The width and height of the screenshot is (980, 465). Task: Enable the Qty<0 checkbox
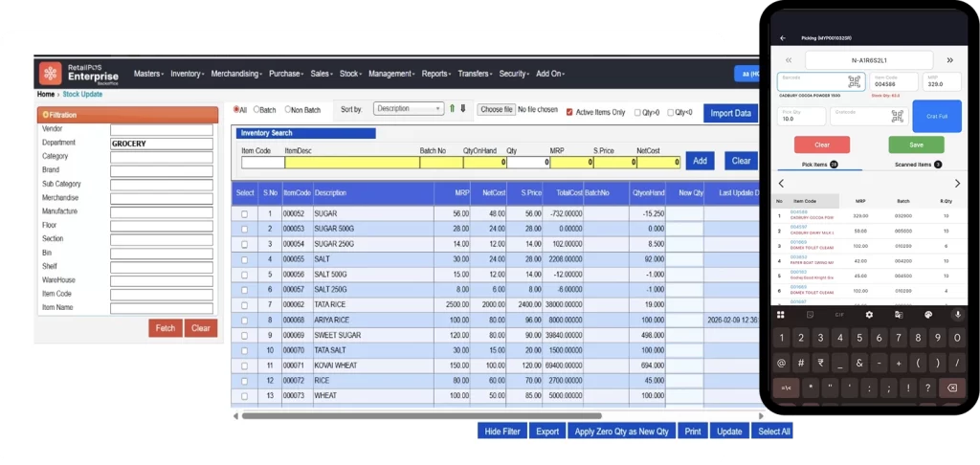(x=671, y=113)
